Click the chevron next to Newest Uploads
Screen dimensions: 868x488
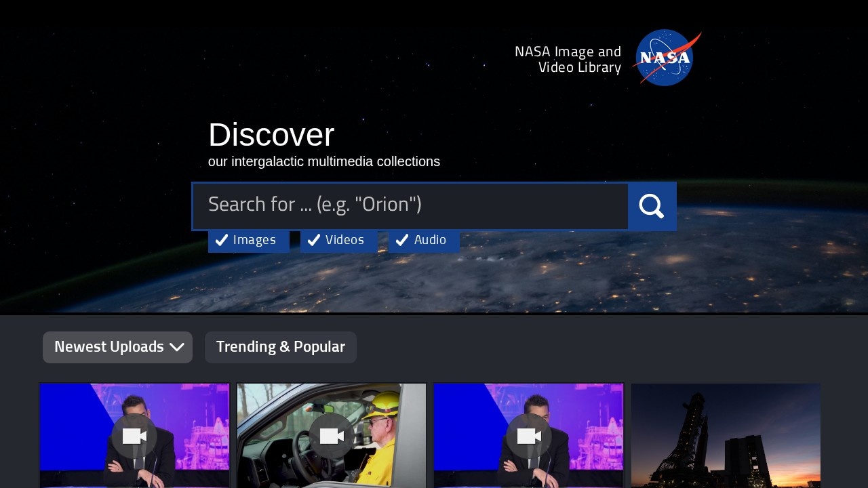[177, 347]
